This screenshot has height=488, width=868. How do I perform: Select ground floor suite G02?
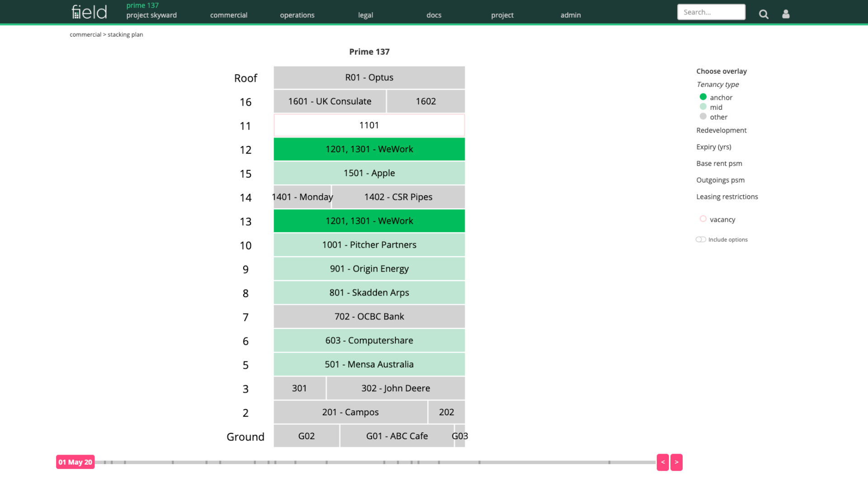click(x=306, y=436)
